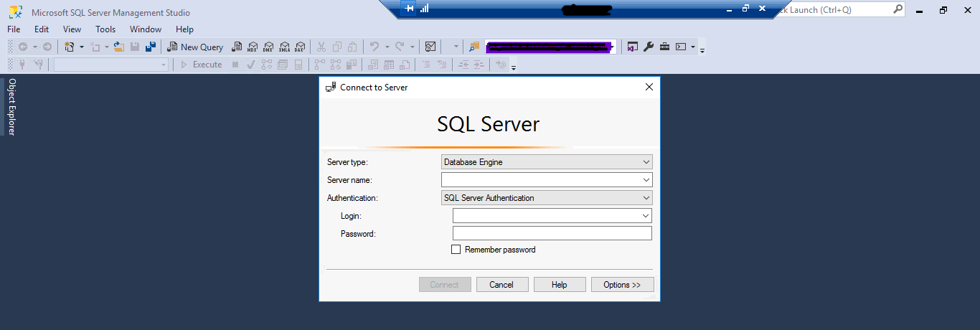This screenshot has height=330, width=980.
Task: Open the Tools menu
Action: coord(105,29)
